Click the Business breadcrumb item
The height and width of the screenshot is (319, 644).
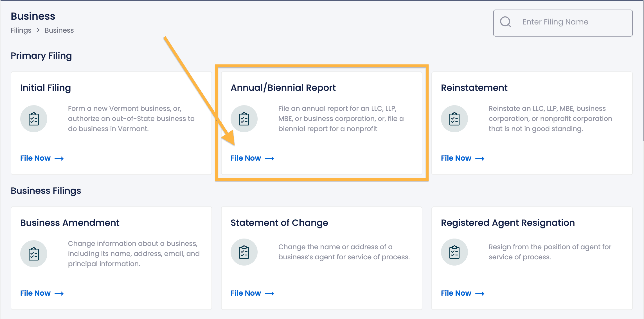59,30
